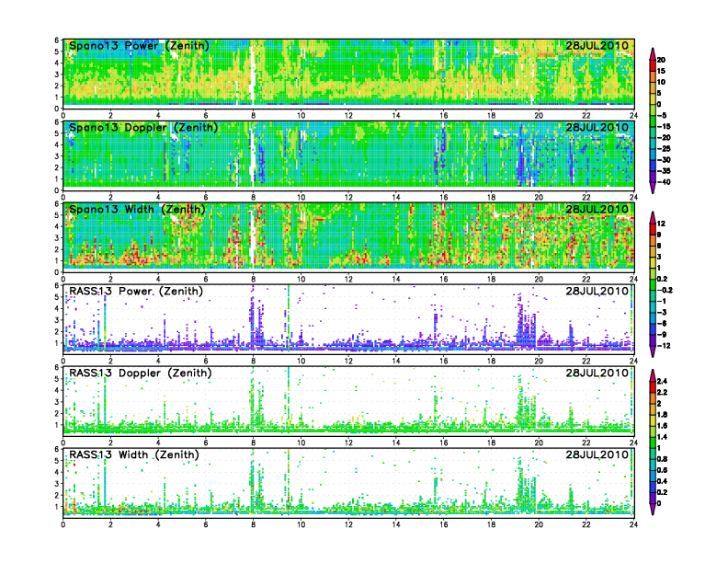The image size is (728, 563).
Task: Click hour tick 16 under Spano13 Power panel
Action: point(444,116)
